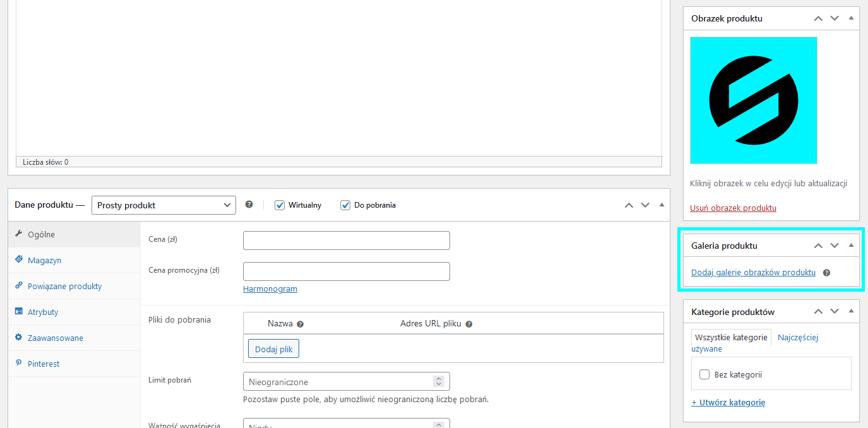Open help tooltip beside product type dropdown
The image size is (868, 428).
pyautogui.click(x=249, y=205)
